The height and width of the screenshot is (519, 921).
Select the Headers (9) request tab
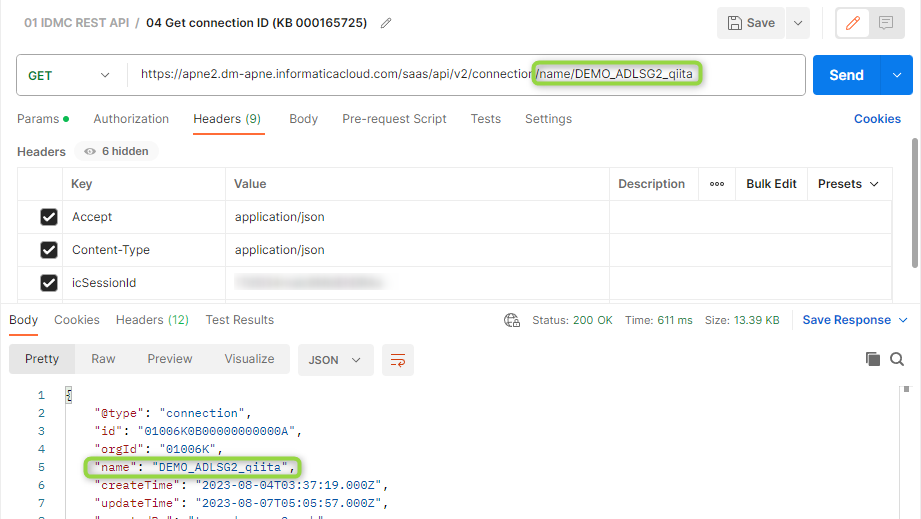click(x=227, y=119)
